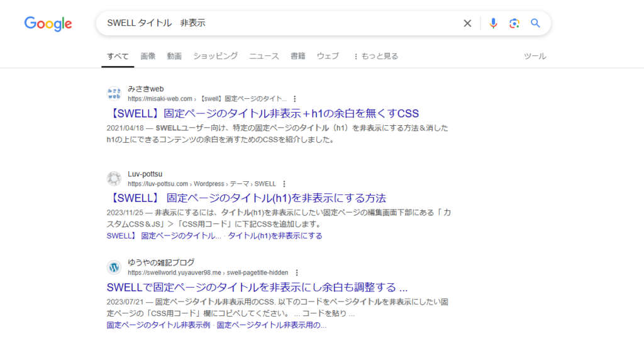
Task: Click the swellworld.yuyauver98.me URL breadcrumb
Action: click(208, 273)
